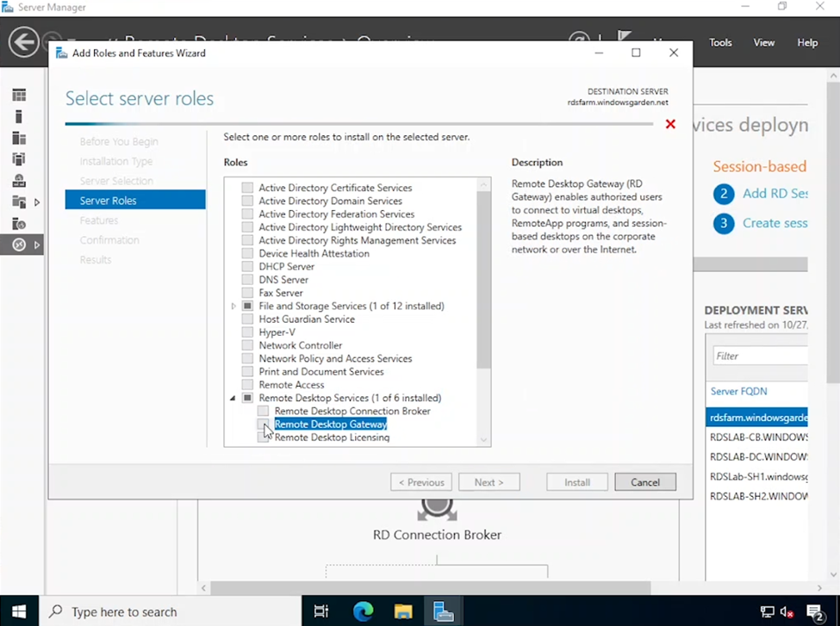Enable the Hyper-V role checkbox
The height and width of the screenshot is (626, 840).
click(x=248, y=332)
